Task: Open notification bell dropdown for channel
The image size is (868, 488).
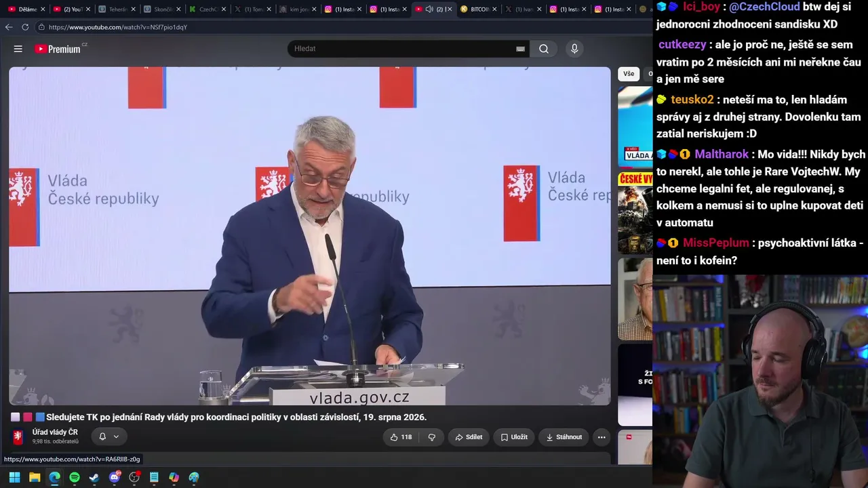Action: pyautogui.click(x=108, y=436)
